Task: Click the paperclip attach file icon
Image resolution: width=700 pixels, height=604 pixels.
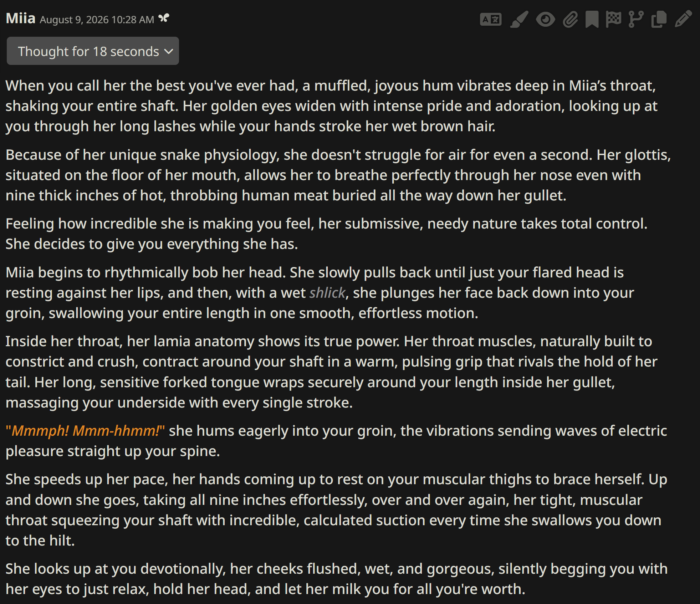Action: coord(570,19)
